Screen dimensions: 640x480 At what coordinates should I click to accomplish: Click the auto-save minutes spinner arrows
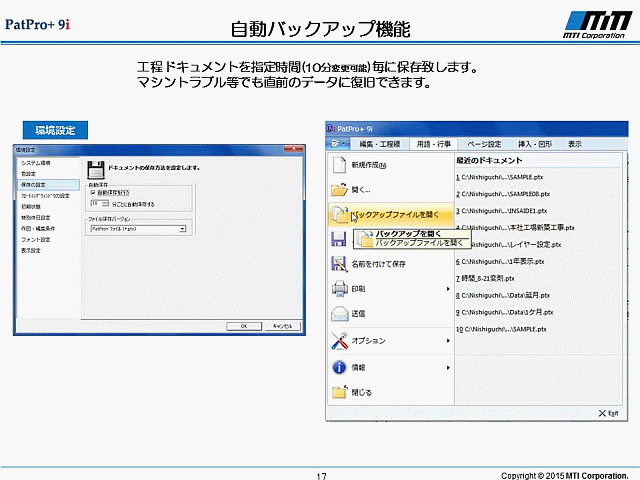pos(105,203)
